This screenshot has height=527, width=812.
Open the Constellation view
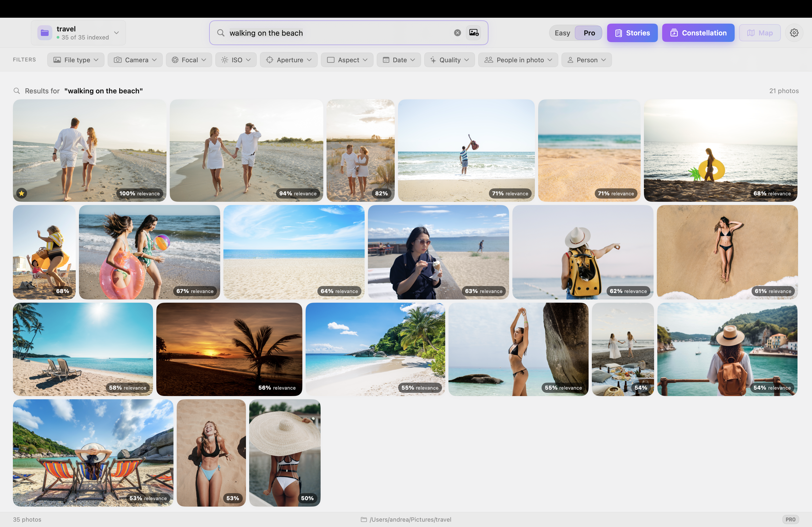point(698,33)
